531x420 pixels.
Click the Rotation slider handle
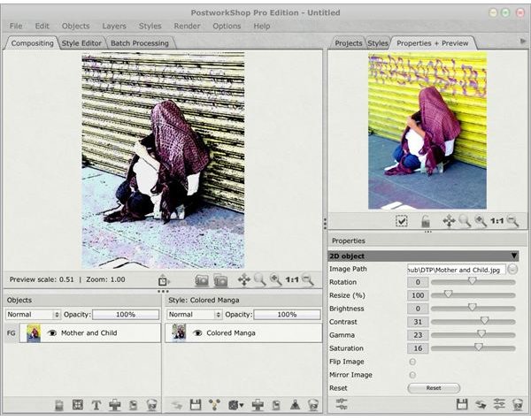click(472, 281)
